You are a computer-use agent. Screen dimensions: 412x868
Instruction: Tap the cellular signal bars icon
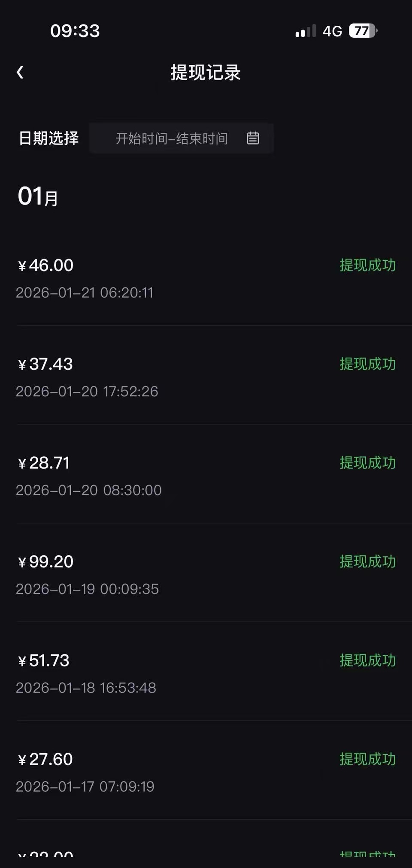306,31
